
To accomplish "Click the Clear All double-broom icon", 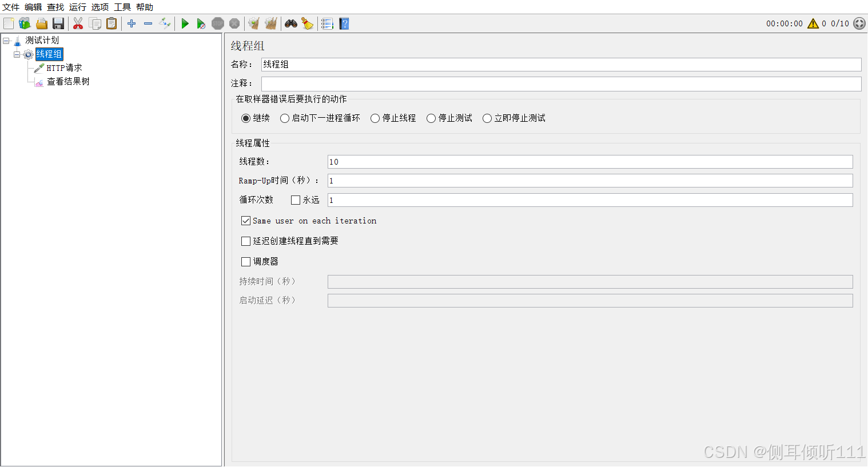I will [x=271, y=23].
